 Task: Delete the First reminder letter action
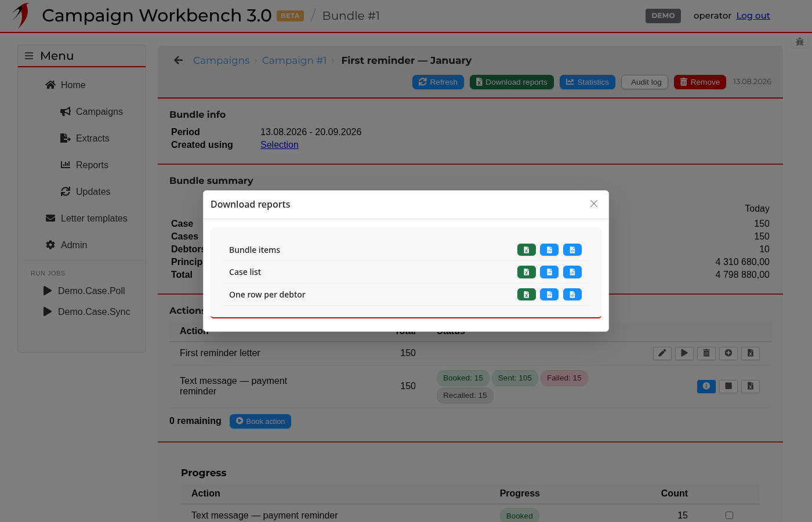tap(706, 353)
